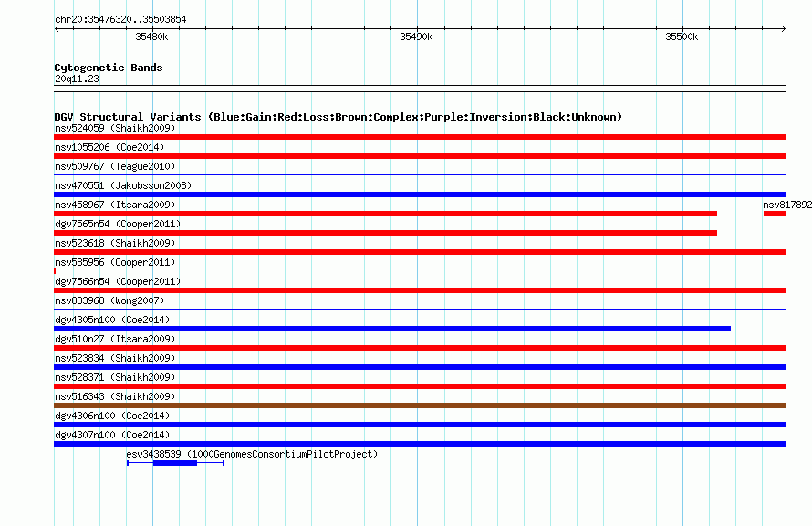Click the nsv817892 label at right edge
812x526 pixels.
point(787,205)
